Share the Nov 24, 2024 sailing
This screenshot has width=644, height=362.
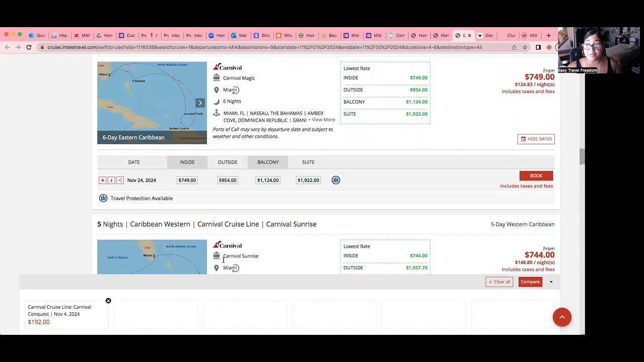120,180
